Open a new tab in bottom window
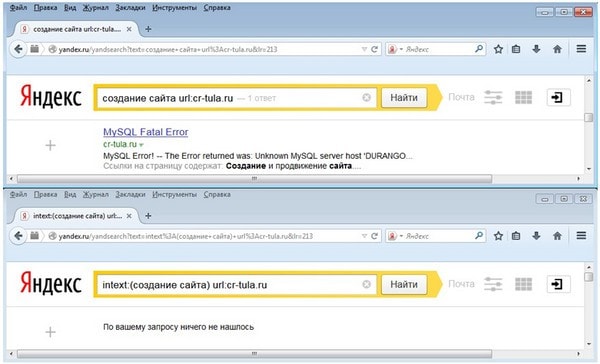Image resolution: width=600 pixels, height=364 pixels. coord(148,216)
